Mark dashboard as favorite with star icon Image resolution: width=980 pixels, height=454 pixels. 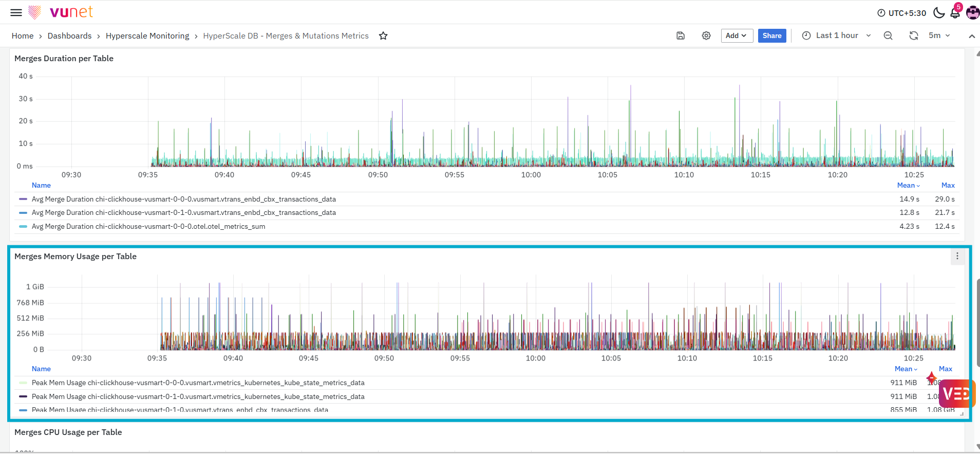383,36
